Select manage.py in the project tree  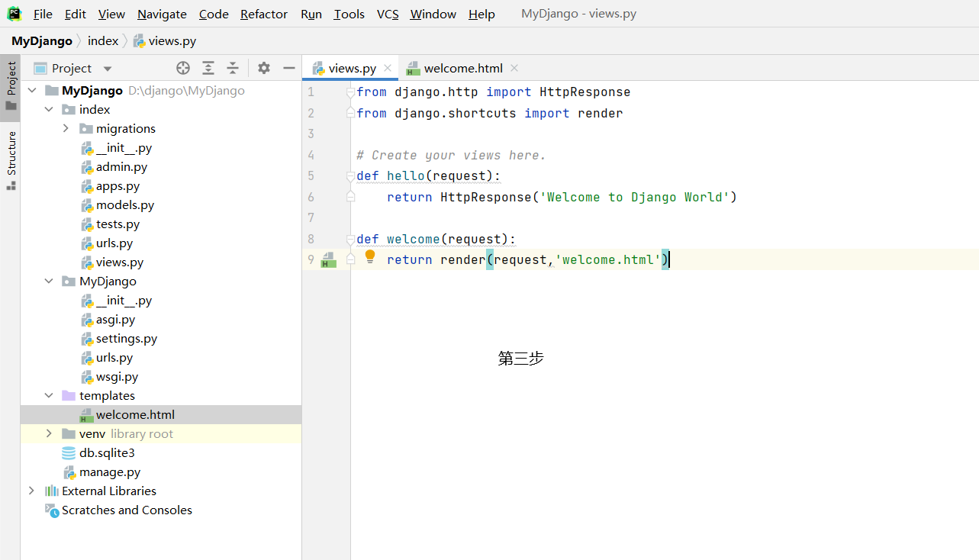(101, 471)
